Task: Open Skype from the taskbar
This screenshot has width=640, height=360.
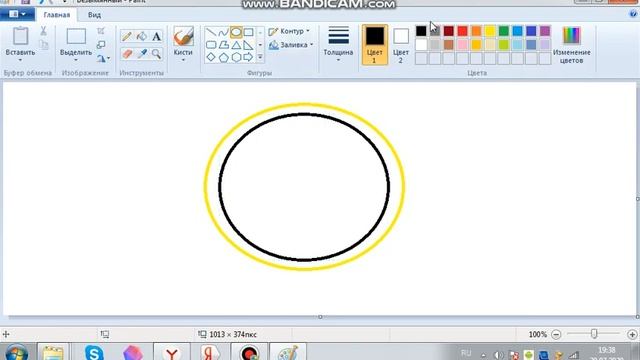Action: click(x=94, y=353)
